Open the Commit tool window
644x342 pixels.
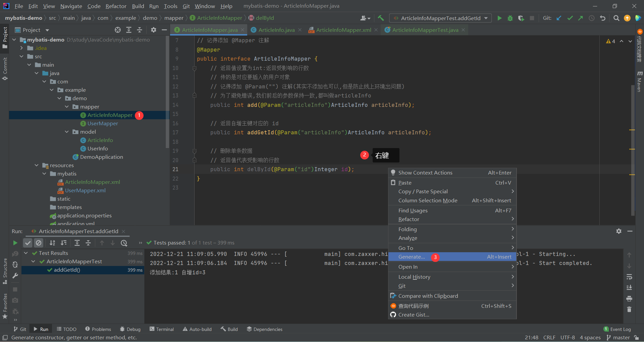[x=5, y=69]
